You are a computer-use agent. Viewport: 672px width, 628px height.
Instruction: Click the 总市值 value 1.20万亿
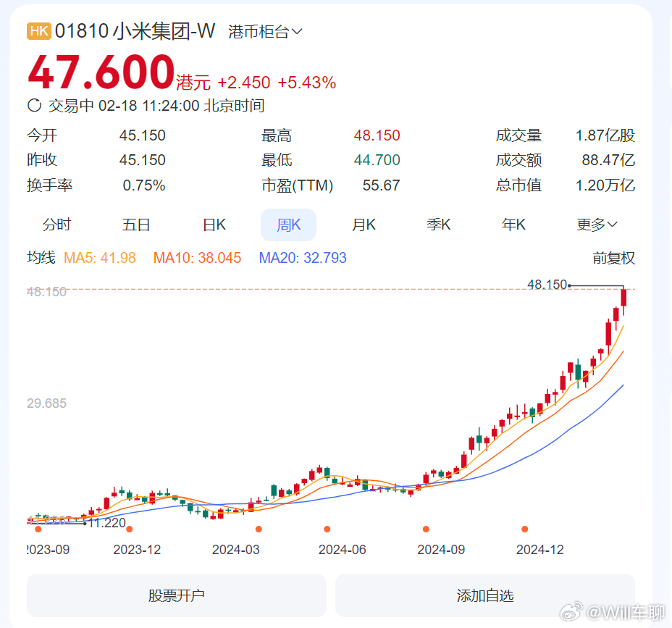pyautogui.click(x=605, y=185)
